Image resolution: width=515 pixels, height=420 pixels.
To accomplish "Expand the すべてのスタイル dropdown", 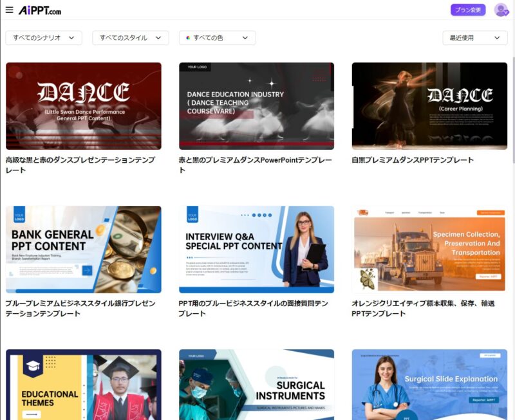I will (131, 38).
